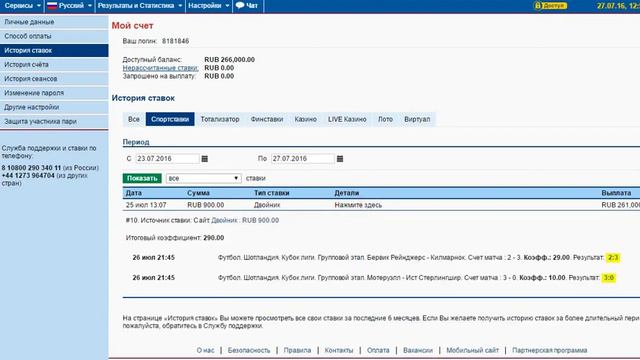The image size is (640, 360).
Task: Click the Тип ставки column header
Action: (272, 193)
